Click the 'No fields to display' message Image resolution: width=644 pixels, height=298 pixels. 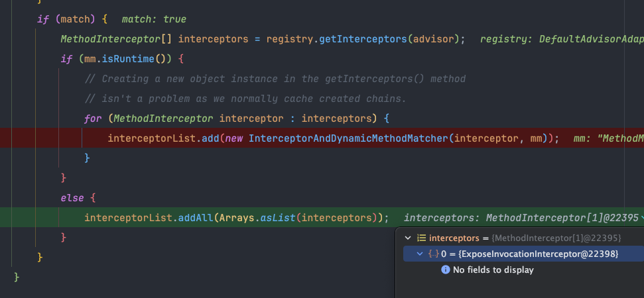click(493, 270)
